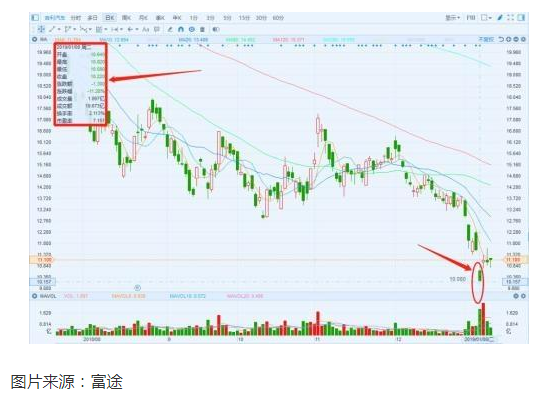
Task: Toggle the right sidebar panel icon
Action: click(x=521, y=17)
